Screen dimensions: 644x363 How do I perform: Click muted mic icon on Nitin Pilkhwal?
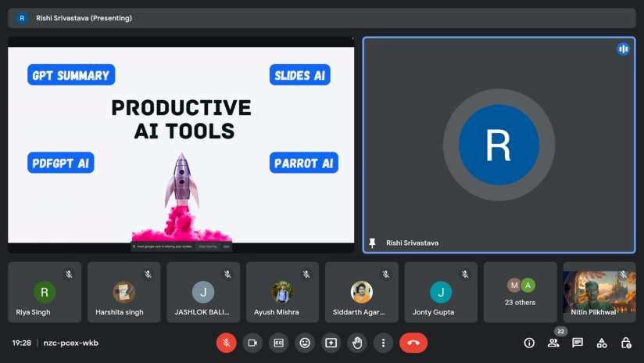pyautogui.click(x=624, y=274)
